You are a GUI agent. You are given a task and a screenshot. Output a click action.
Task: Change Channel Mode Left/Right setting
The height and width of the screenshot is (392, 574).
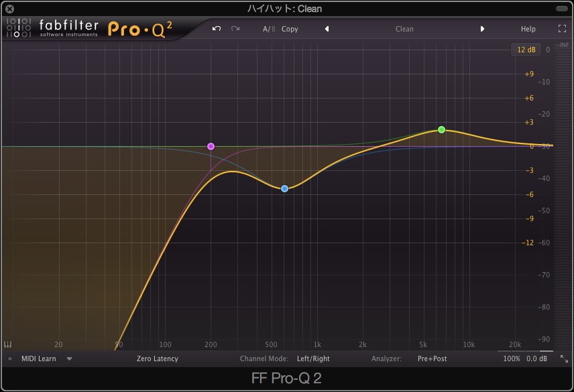[313, 358]
